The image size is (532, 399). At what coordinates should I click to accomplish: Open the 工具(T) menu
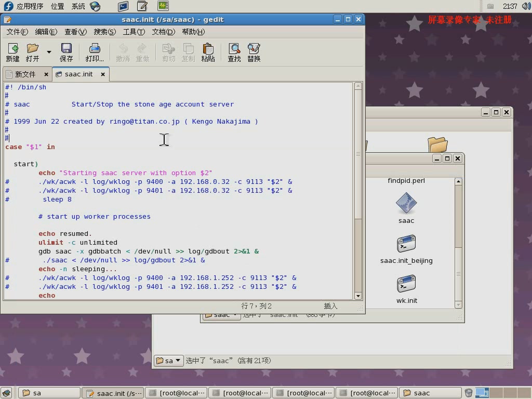tap(134, 32)
